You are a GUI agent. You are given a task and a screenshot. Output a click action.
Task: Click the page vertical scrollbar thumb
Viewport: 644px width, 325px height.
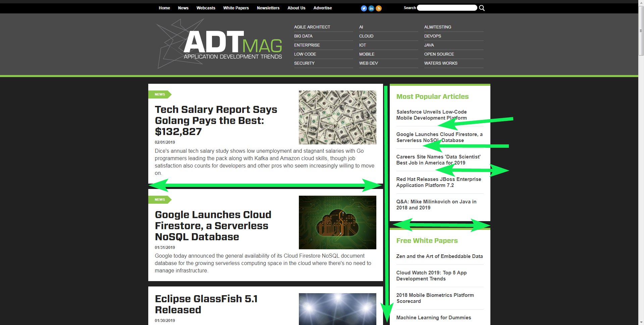click(641, 31)
